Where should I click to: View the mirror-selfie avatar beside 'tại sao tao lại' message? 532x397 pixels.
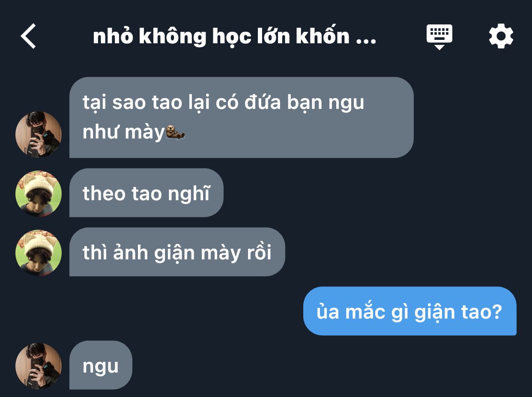[39, 135]
